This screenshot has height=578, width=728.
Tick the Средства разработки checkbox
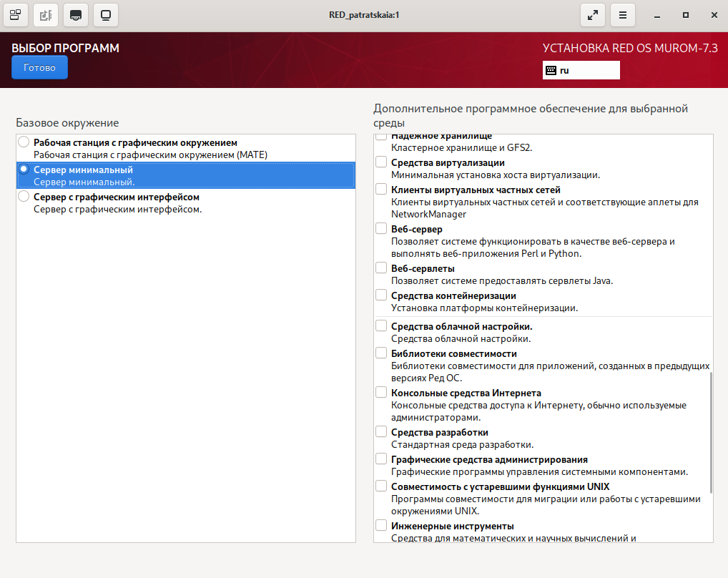381,432
